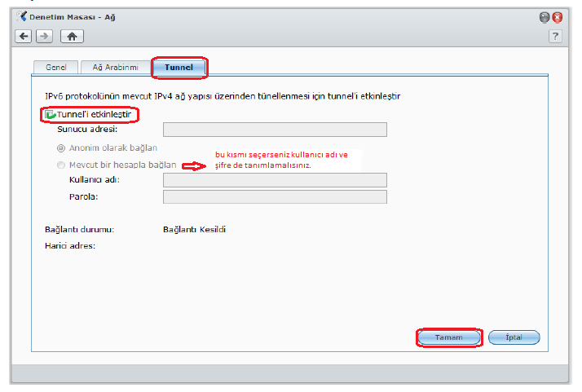Select Anonim olarak bağlan radio option

[61, 148]
